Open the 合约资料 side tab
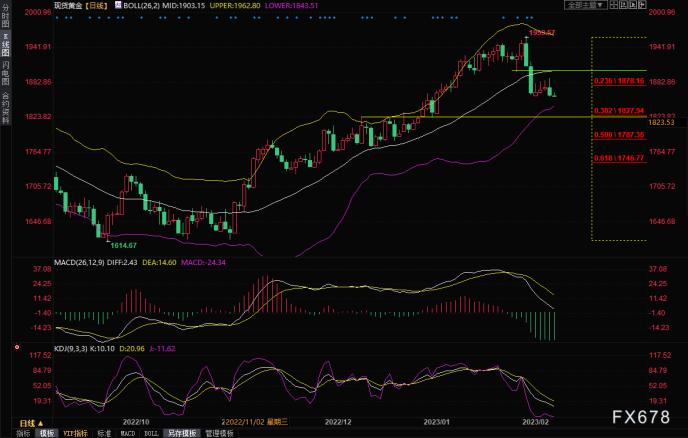Viewport: 688px width, 438px height. [5, 107]
